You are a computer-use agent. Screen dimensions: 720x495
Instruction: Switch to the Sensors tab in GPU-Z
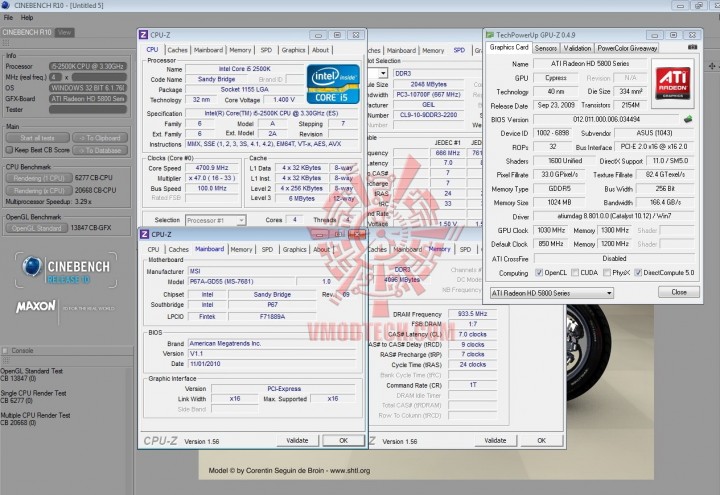(x=545, y=47)
